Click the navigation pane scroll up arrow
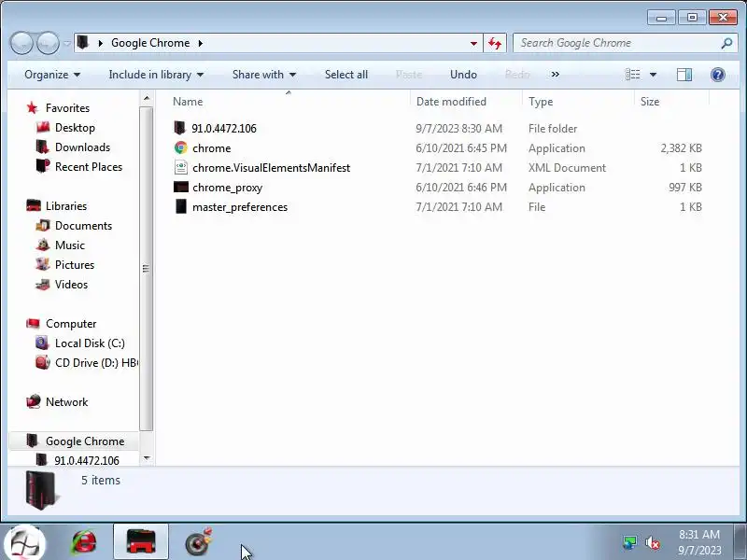 coord(147,99)
